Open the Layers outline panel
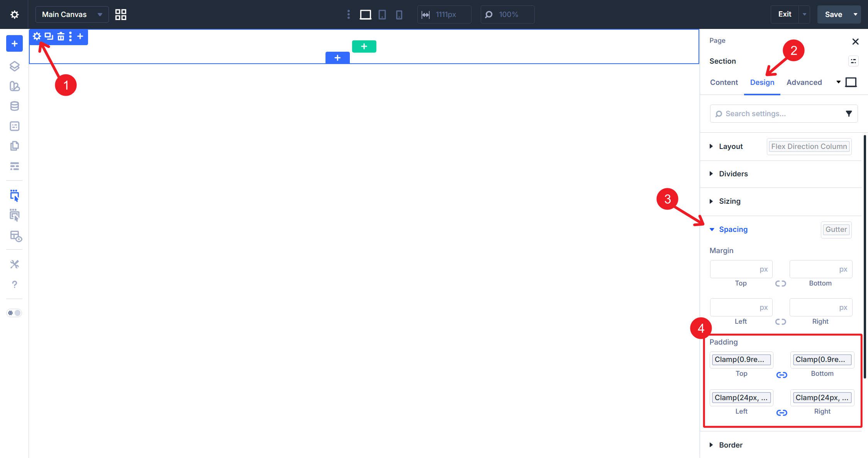Screen dimensions: 868x458 point(14,66)
